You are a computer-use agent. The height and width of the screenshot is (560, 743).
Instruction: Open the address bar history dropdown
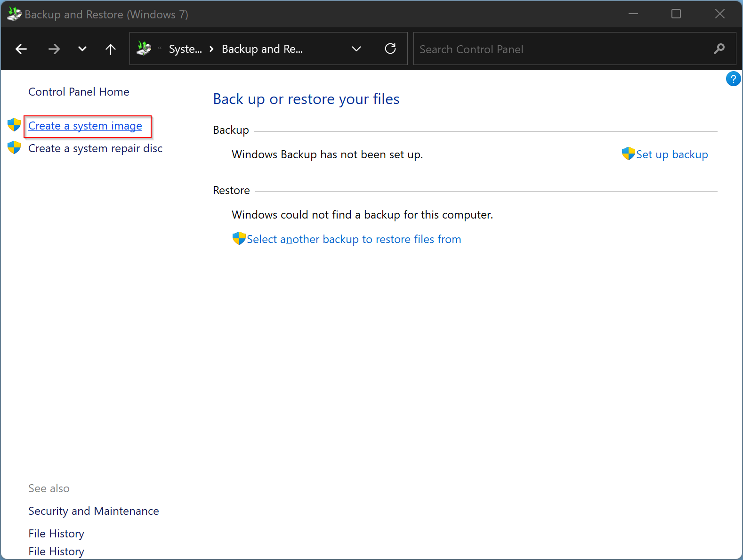[x=356, y=49]
